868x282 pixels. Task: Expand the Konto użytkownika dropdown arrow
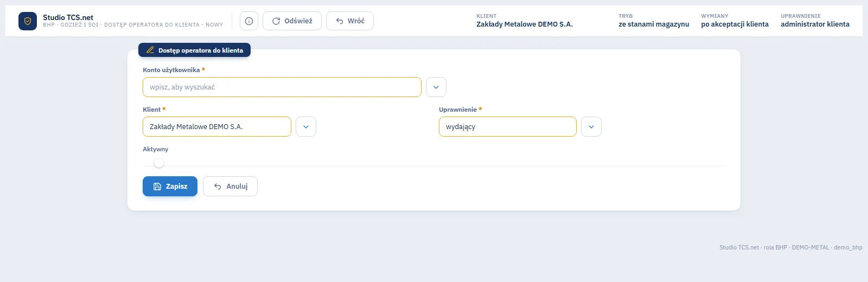436,87
